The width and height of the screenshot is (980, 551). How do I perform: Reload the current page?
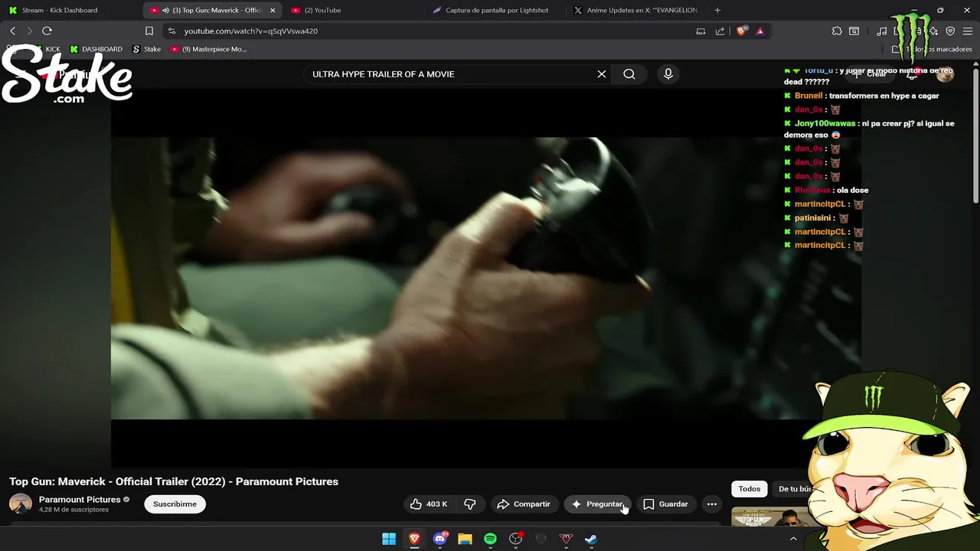click(x=47, y=31)
